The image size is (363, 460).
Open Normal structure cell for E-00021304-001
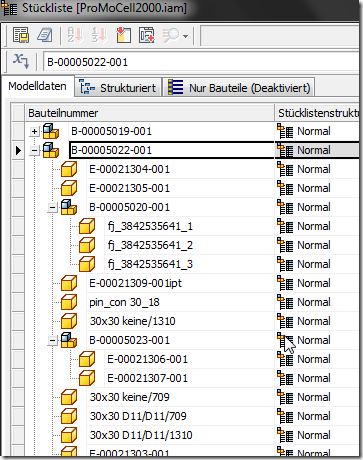click(x=317, y=169)
